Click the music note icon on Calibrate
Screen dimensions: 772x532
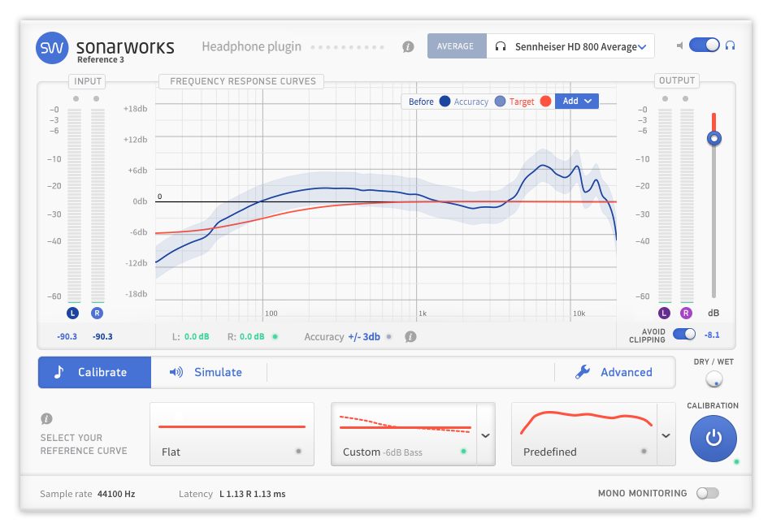59,372
